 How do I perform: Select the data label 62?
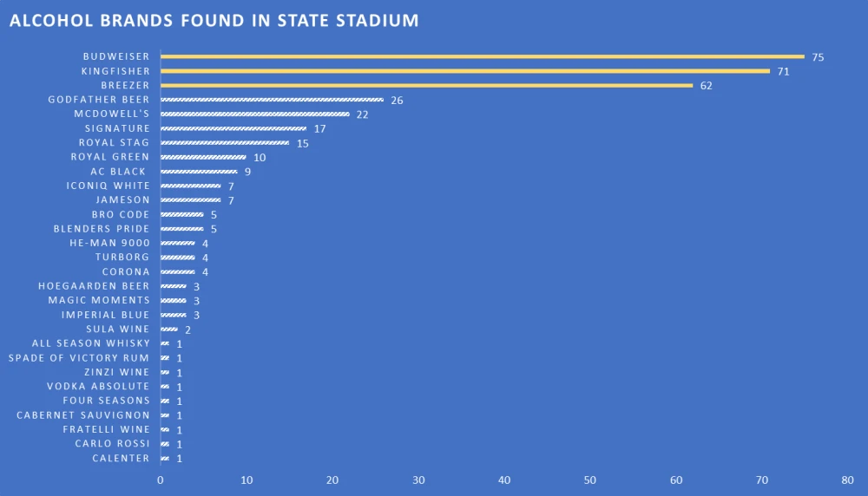click(x=706, y=86)
